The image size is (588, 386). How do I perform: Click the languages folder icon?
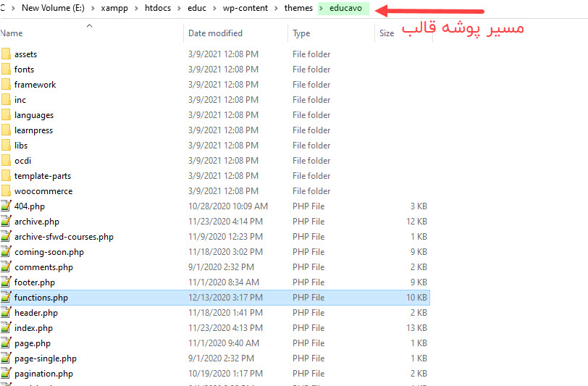[x=6, y=115]
